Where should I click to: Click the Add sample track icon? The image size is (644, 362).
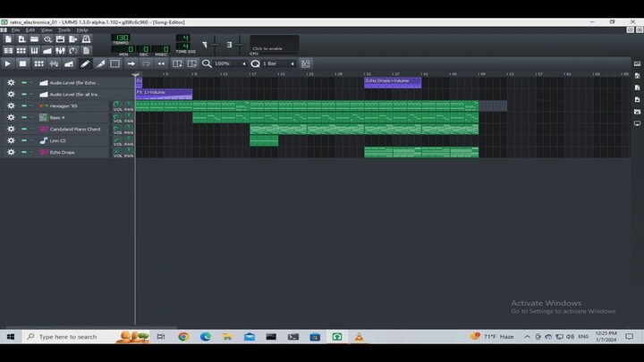[x=55, y=63]
